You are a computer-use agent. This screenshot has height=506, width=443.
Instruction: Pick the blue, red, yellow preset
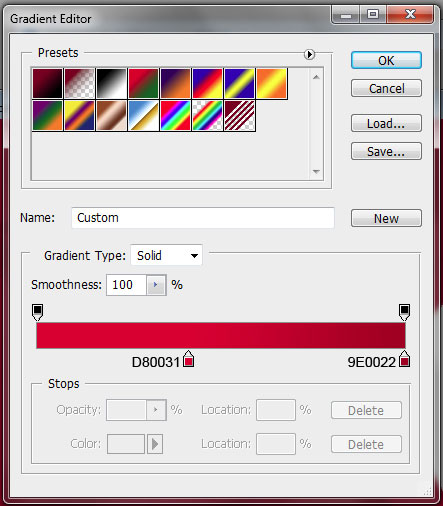[x=207, y=83]
